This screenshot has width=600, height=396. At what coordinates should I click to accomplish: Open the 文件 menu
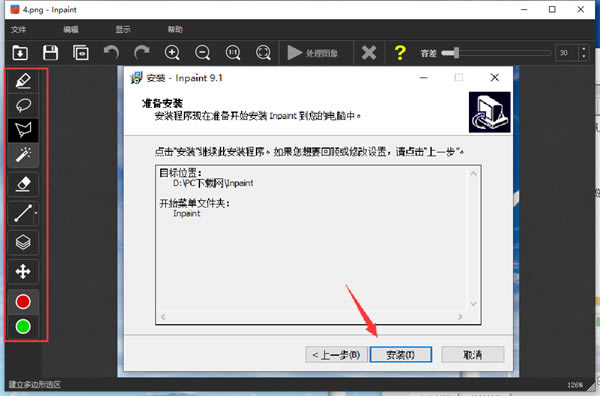pyautogui.click(x=18, y=30)
